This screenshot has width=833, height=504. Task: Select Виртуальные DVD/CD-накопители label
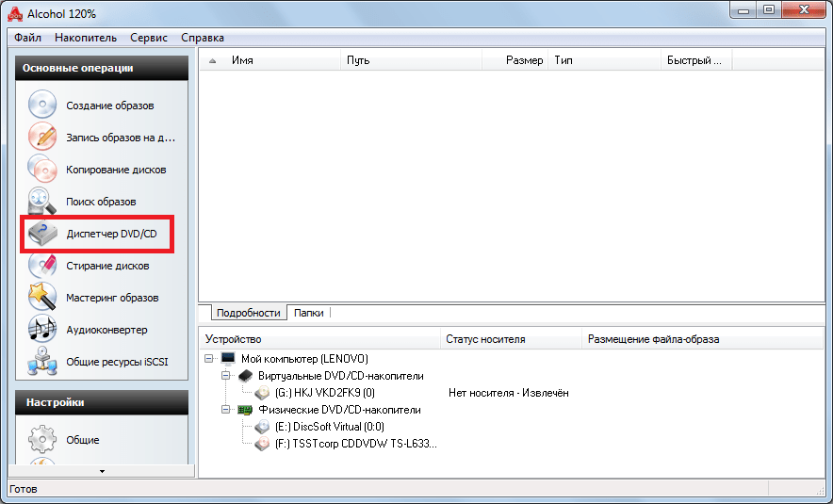click(340, 376)
